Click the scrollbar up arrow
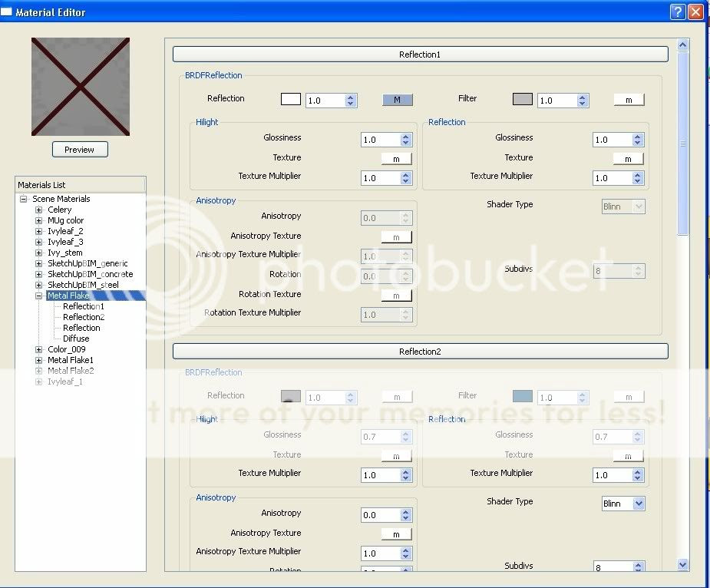The height and width of the screenshot is (588, 710). pos(683,45)
